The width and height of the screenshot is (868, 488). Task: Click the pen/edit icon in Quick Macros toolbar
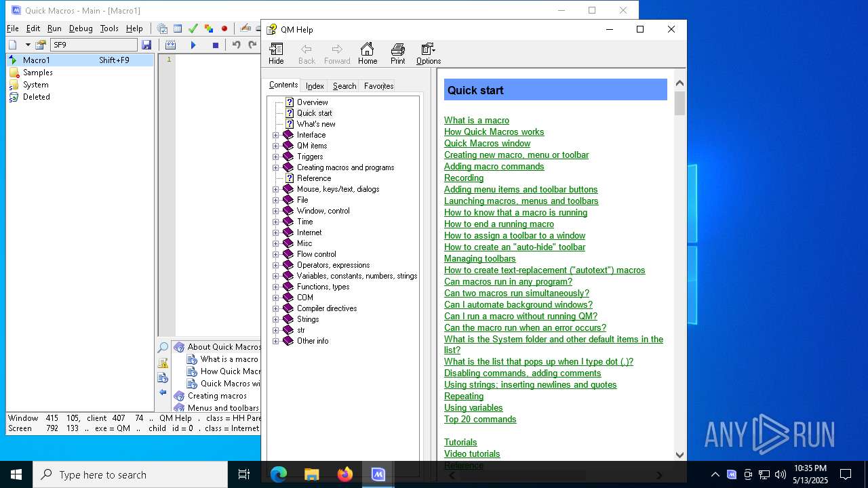tap(245, 28)
